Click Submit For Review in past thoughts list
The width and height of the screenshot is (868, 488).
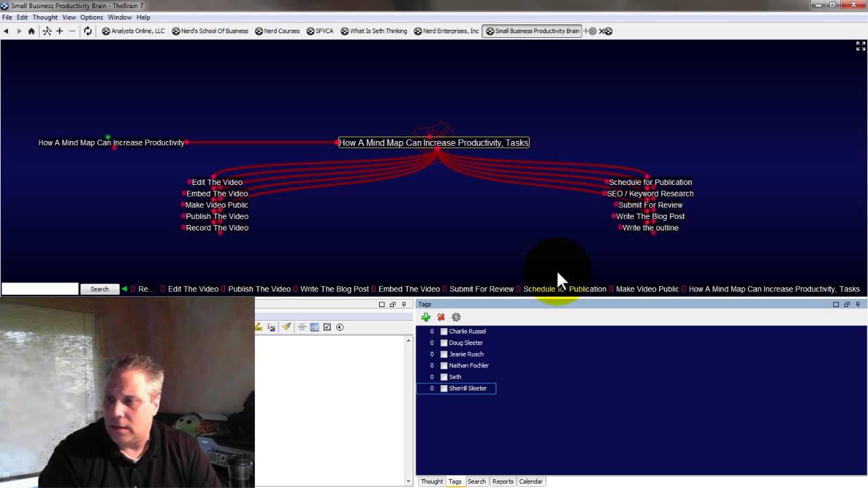point(481,289)
